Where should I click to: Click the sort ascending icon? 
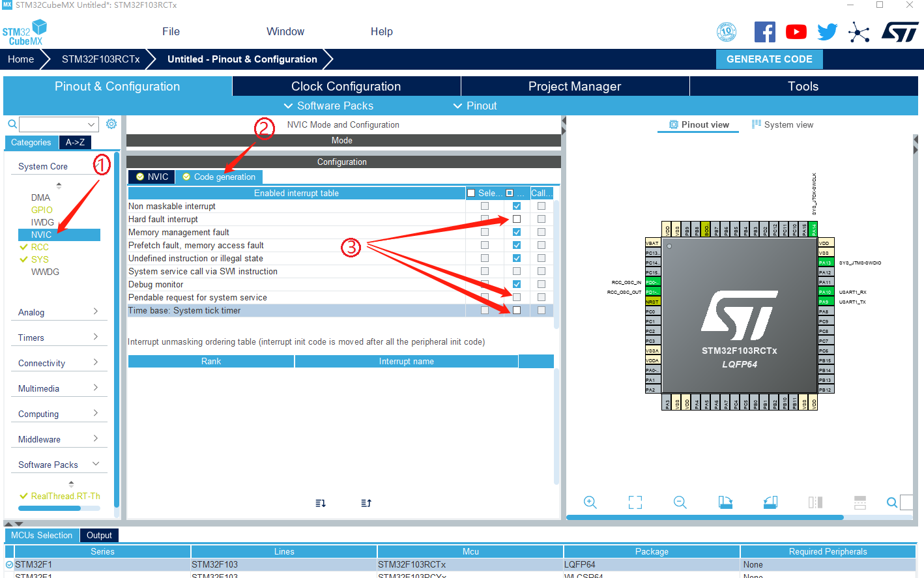tap(366, 503)
